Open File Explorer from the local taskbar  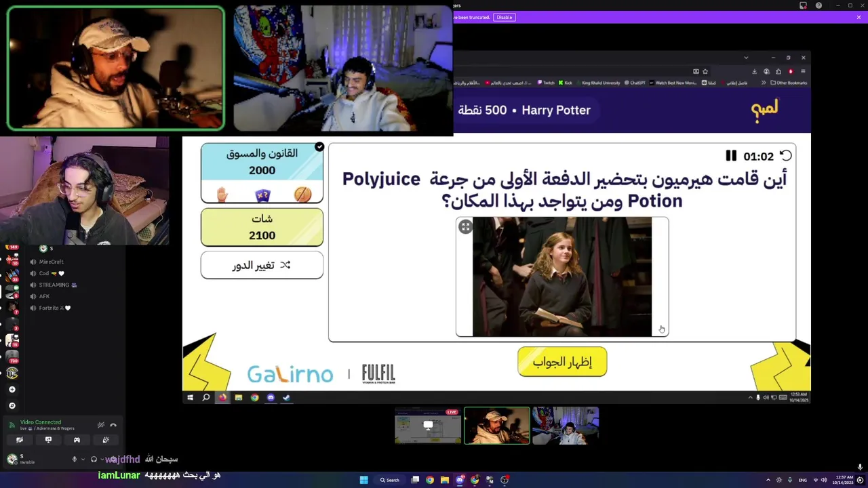coord(445,480)
